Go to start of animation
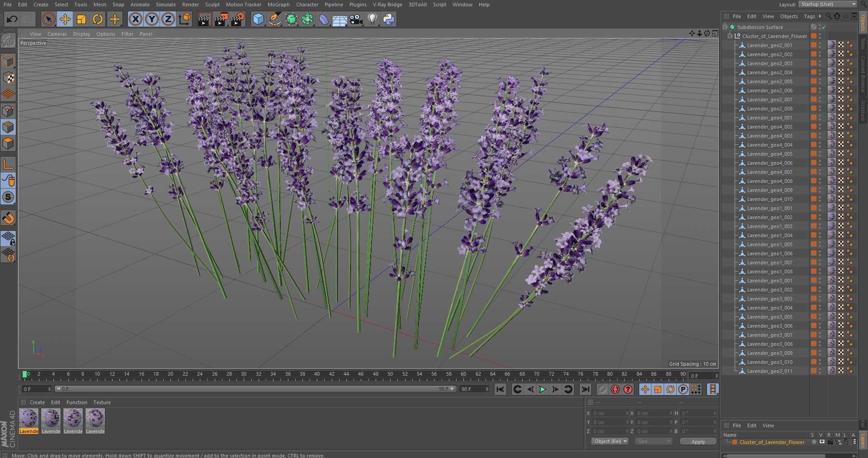Viewport: 868px width, 458px height. [500, 389]
